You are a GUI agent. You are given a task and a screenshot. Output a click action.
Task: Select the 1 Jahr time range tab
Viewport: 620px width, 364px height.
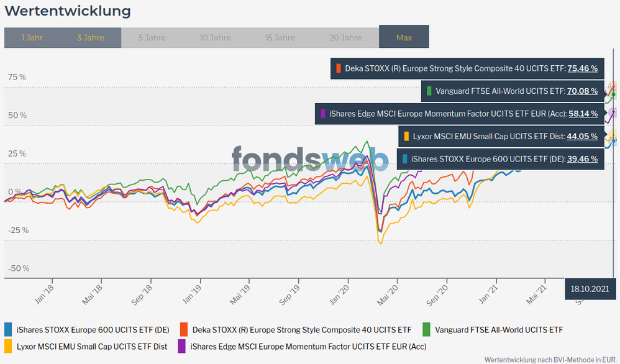click(32, 37)
